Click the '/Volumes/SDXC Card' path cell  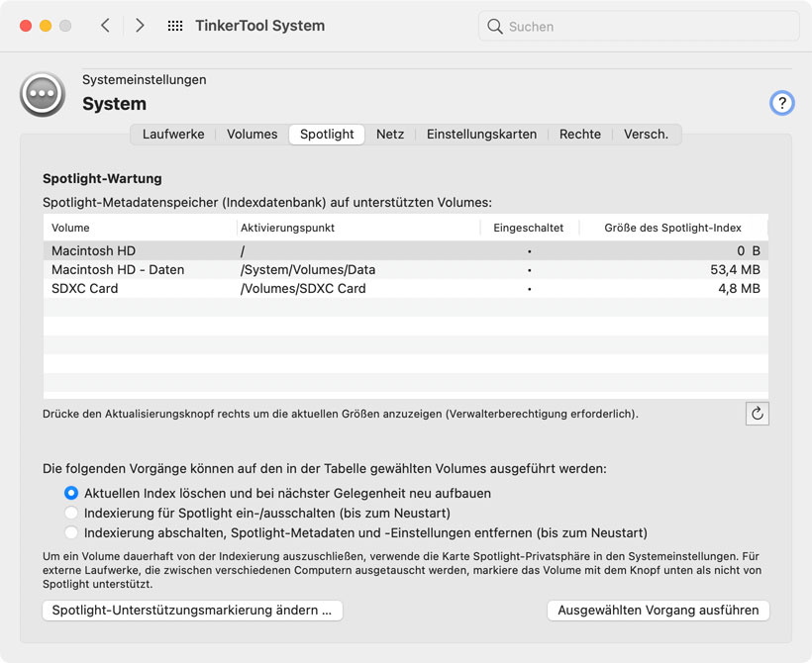(x=303, y=288)
